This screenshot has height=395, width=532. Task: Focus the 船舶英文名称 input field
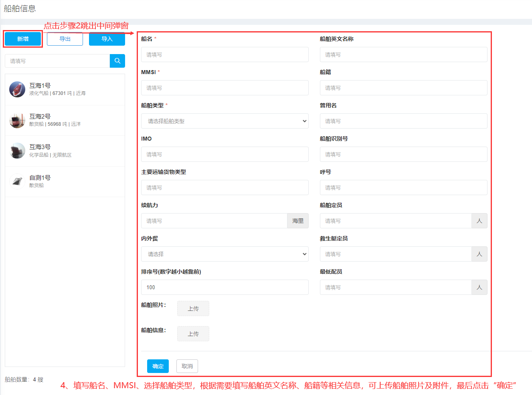(x=404, y=54)
